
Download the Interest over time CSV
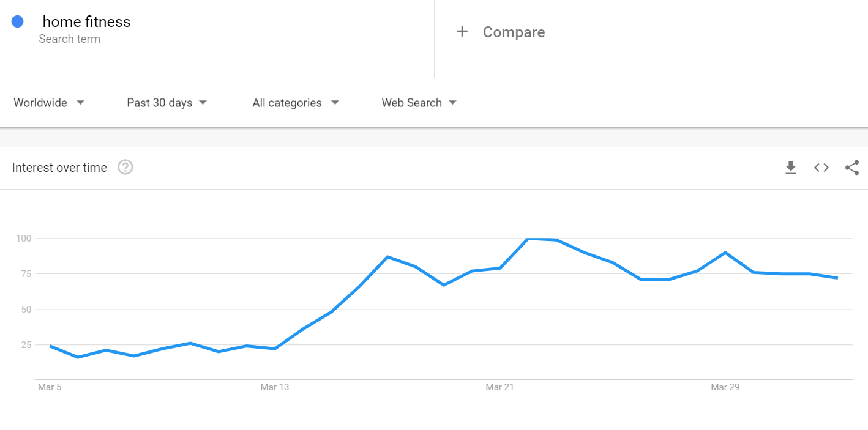(x=791, y=168)
